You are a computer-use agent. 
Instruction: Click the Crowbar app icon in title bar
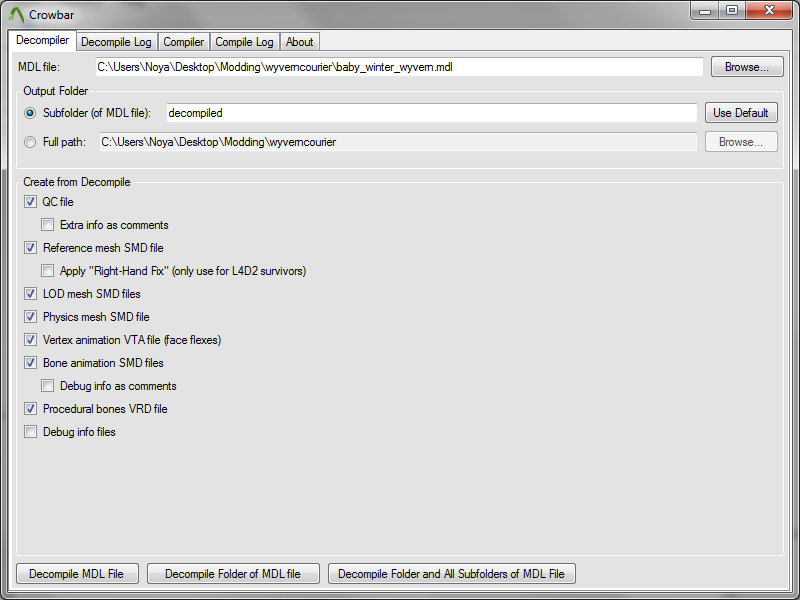[x=16, y=14]
